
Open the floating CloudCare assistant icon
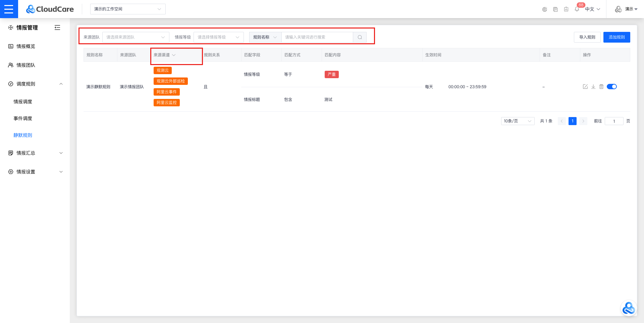point(628,308)
